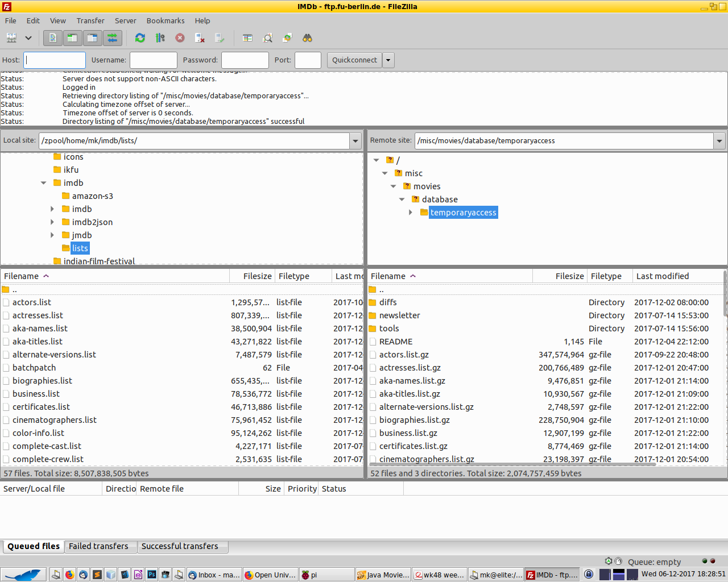728x582 pixels.
Task: Select the ikfu local folder
Action: 71,170
